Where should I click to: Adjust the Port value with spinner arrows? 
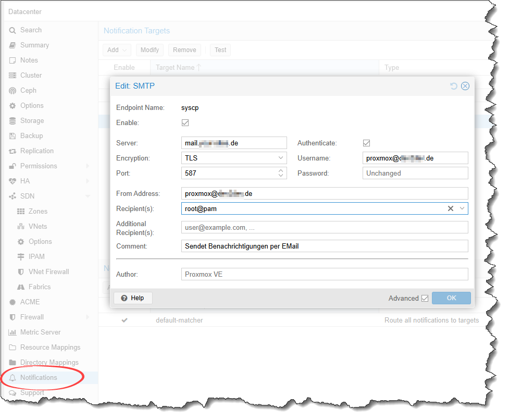click(x=281, y=173)
